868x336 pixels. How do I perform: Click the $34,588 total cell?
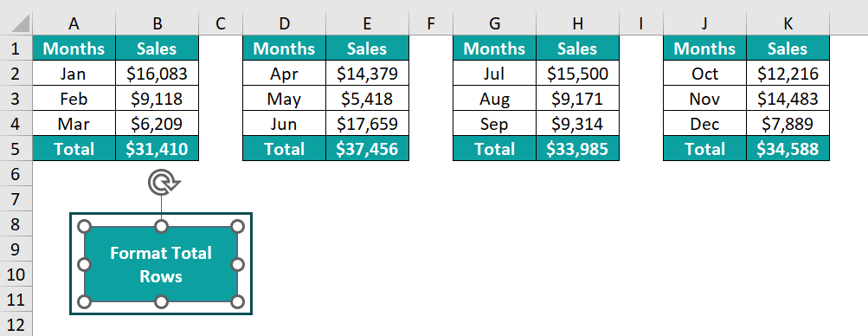(x=788, y=149)
